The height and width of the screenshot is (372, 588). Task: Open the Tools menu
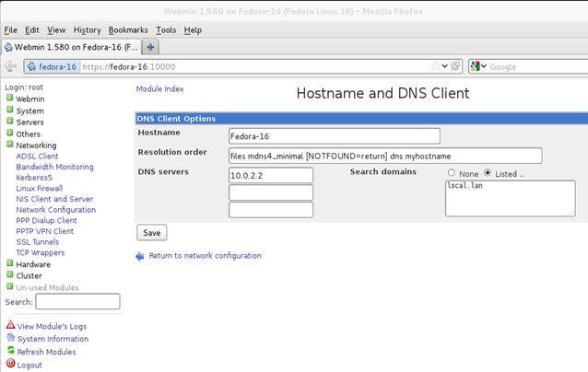[166, 30]
